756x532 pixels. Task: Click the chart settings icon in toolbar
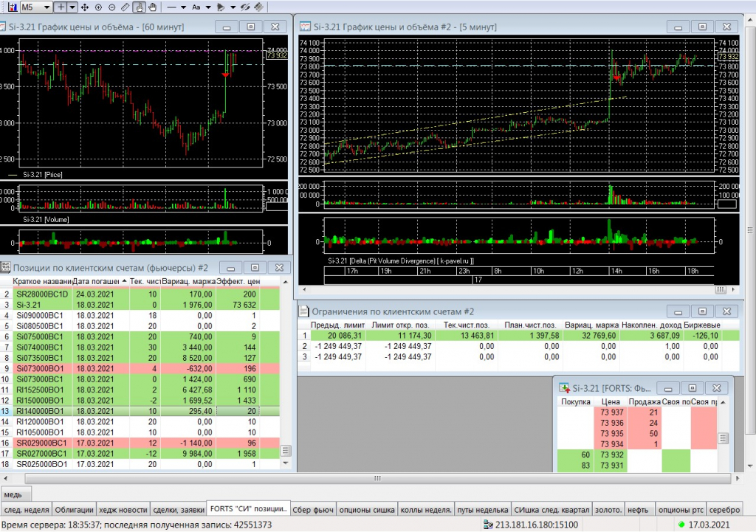[12, 7]
